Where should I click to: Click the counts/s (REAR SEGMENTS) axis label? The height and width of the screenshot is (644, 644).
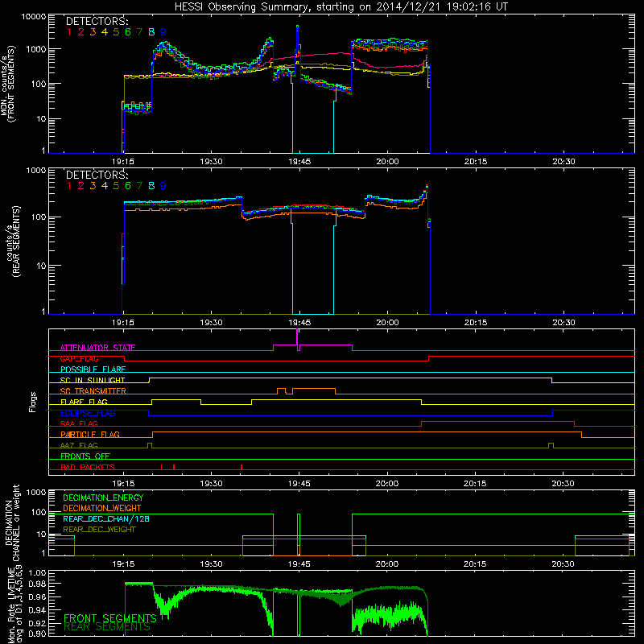point(13,242)
